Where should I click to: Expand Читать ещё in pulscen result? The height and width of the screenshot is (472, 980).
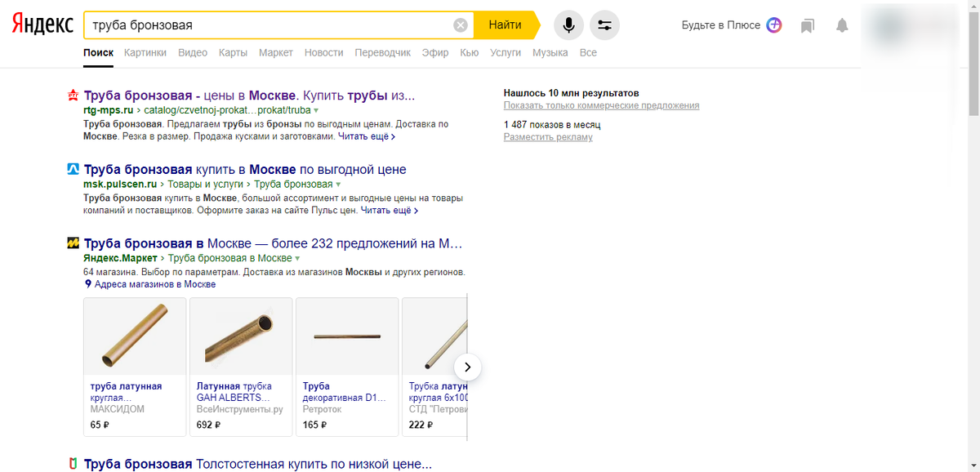390,210
